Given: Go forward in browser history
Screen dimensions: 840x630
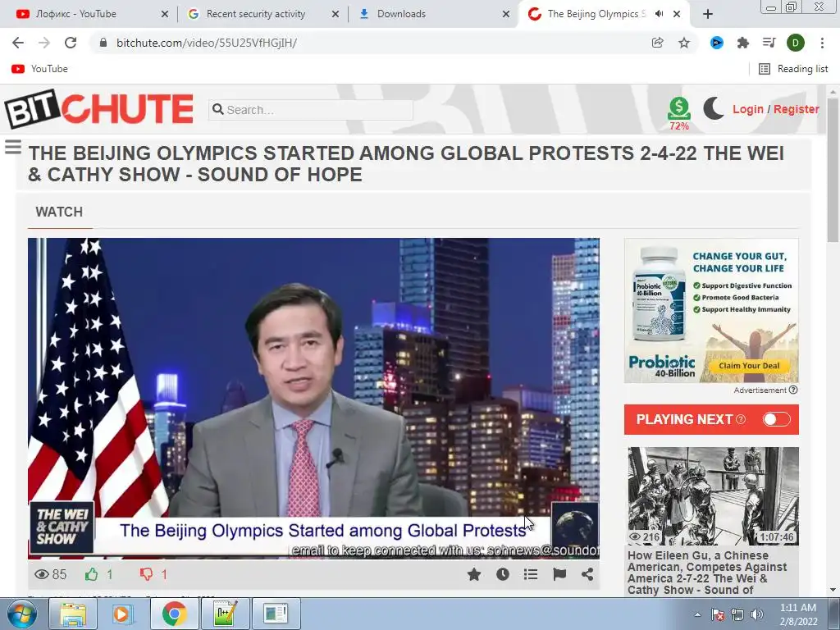Looking at the screenshot, I should [x=44, y=43].
